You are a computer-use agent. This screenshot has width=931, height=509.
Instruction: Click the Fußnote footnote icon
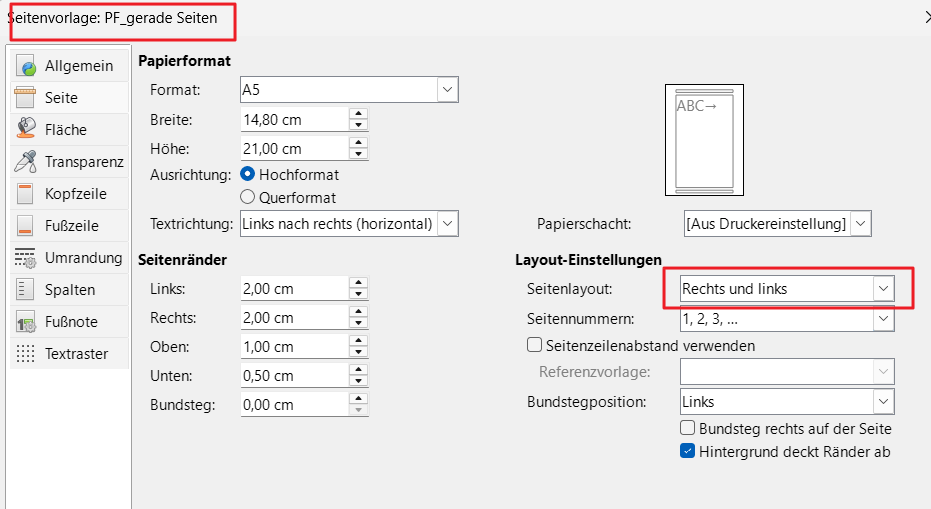click(26, 322)
